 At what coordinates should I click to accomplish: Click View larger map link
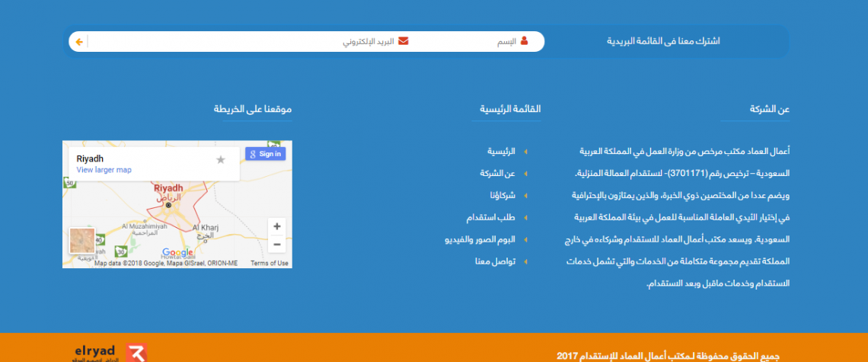[104, 170]
